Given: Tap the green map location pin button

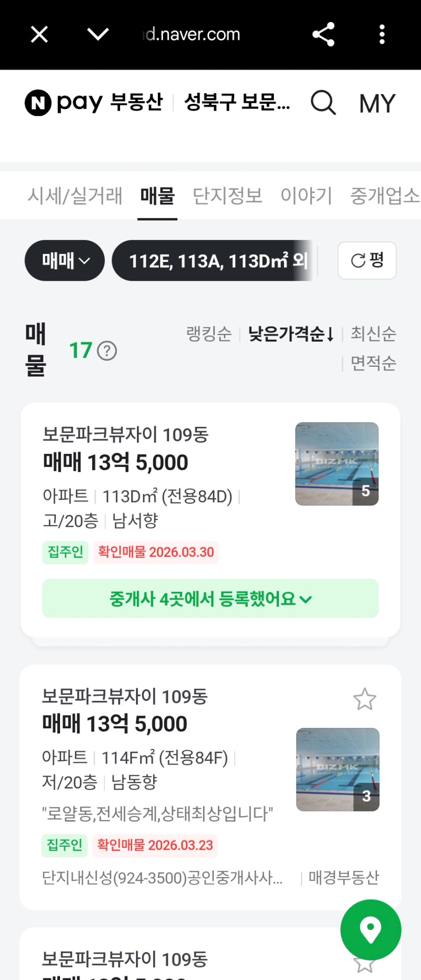Looking at the screenshot, I should pyautogui.click(x=371, y=930).
